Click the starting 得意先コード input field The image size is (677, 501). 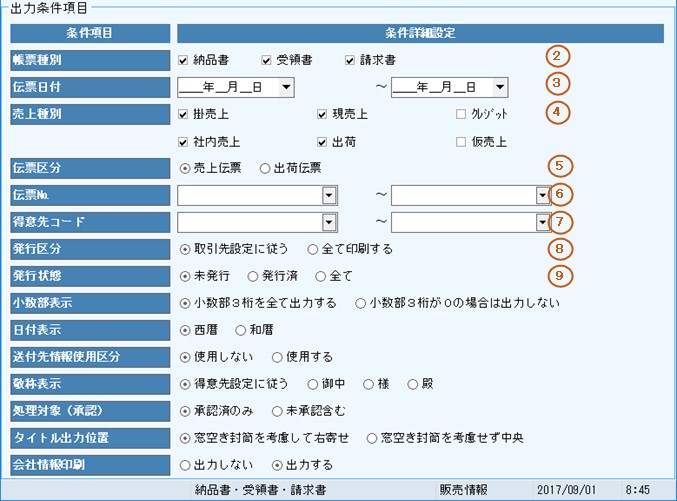point(249,222)
